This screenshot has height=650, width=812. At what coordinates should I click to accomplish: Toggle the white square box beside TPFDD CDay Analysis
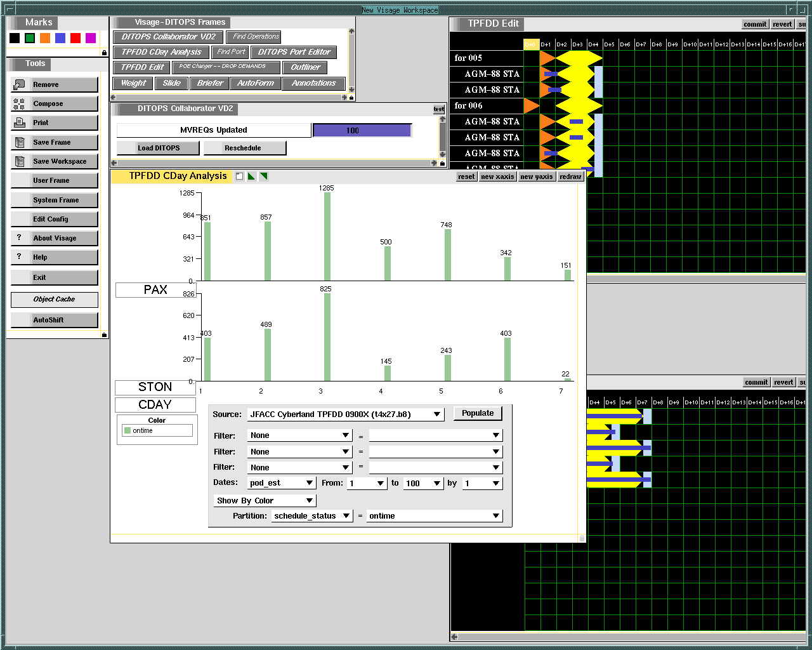(x=239, y=176)
